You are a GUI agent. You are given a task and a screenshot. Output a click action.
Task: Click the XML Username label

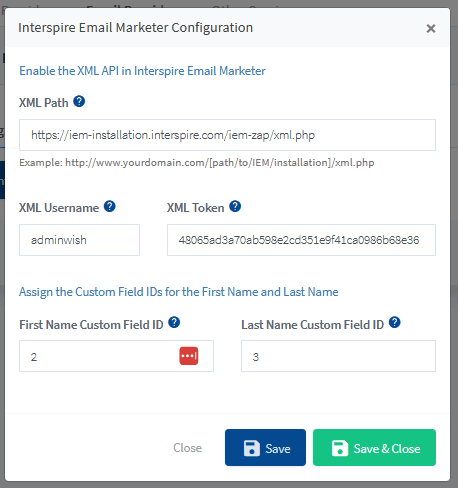pos(59,208)
